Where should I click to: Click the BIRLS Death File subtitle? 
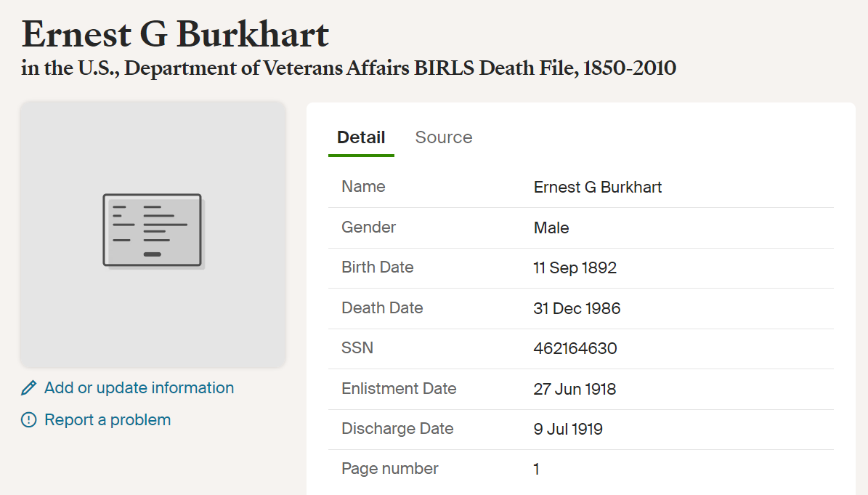click(349, 68)
